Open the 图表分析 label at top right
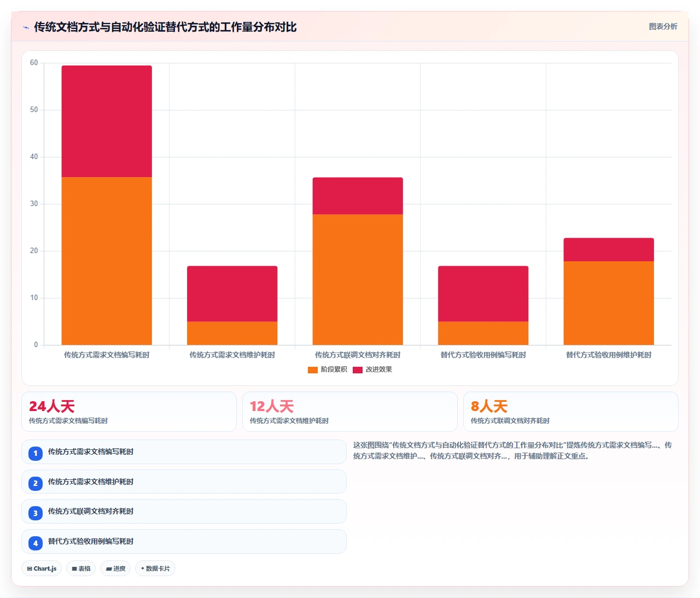This screenshot has height=598, width=700. [663, 26]
